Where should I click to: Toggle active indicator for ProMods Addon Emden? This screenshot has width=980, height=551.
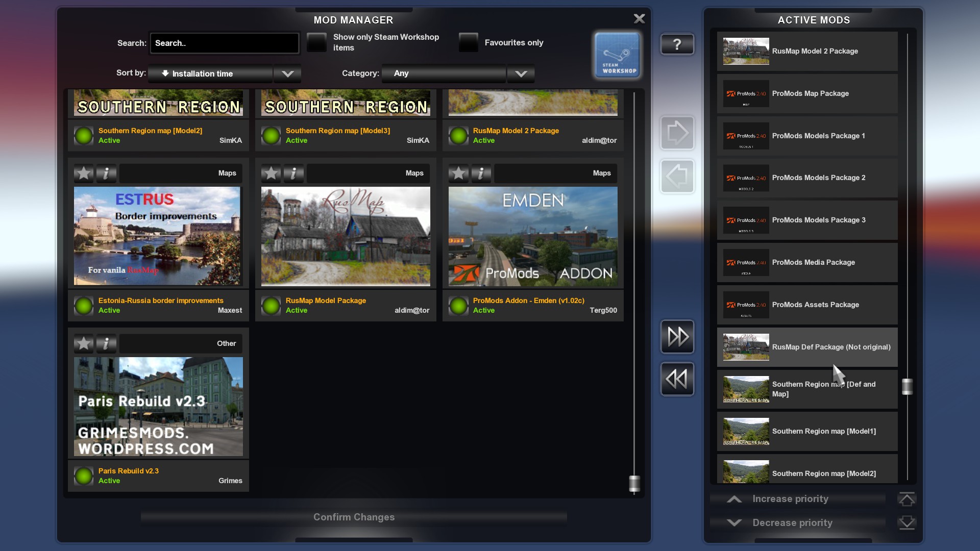[x=458, y=306]
